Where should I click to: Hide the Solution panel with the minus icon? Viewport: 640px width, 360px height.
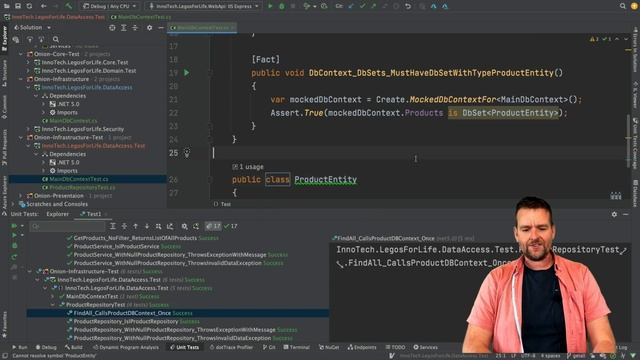coord(161,28)
